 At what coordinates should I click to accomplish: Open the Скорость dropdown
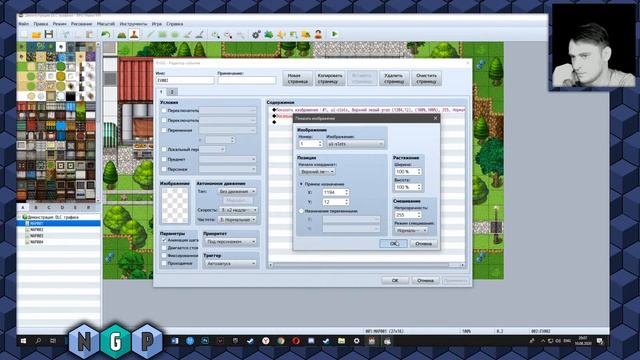(239, 209)
